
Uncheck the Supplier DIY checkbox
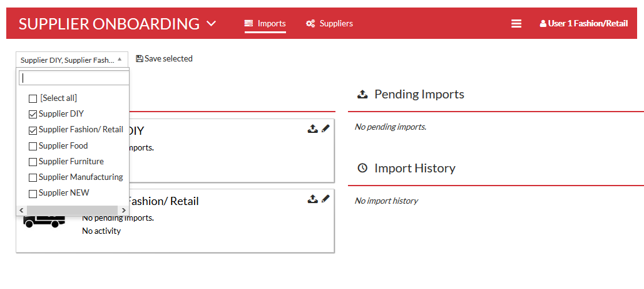pos(33,115)
